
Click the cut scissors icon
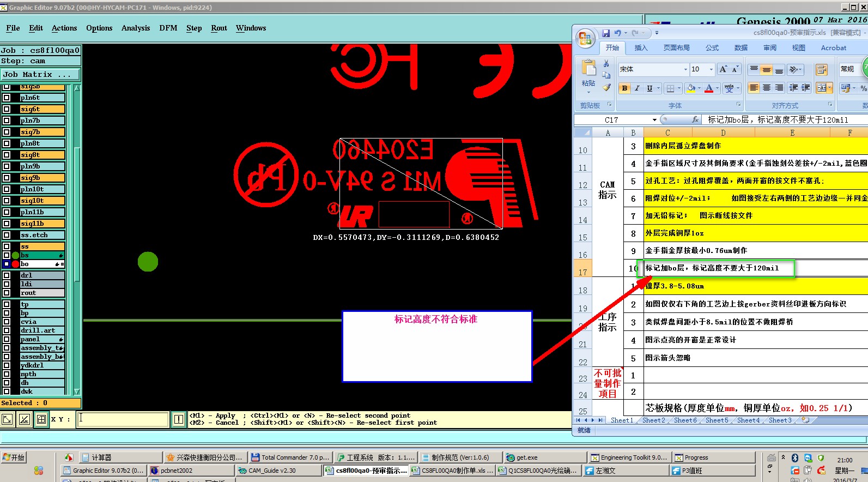[606, 64]
